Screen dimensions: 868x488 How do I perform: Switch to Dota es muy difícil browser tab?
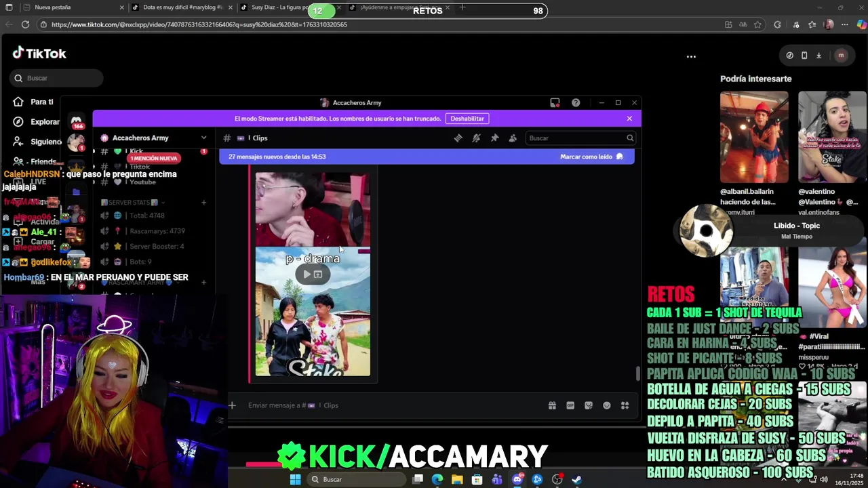pyautogui.click(x=182, y=7)
